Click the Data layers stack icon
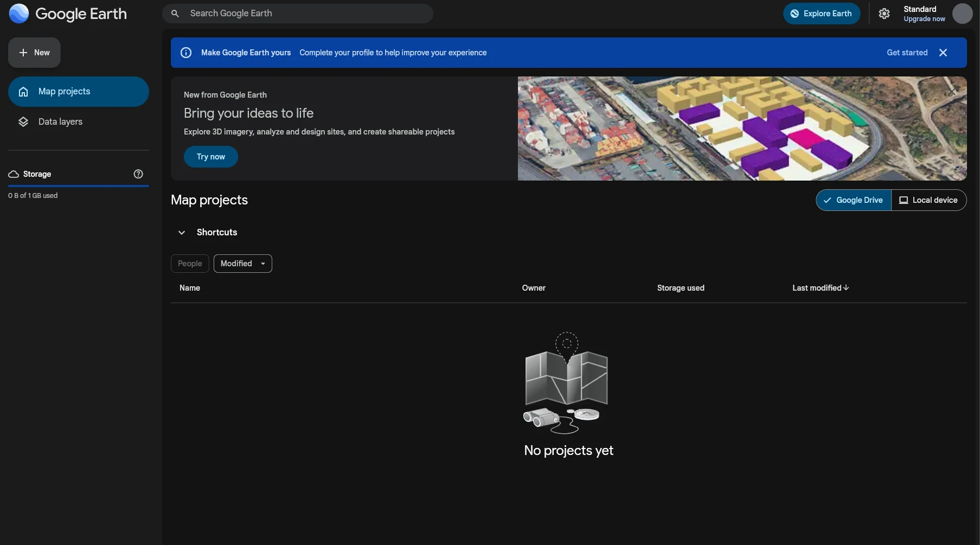The image size is (980, 545). pyautogui.click(x=23, y=122)
